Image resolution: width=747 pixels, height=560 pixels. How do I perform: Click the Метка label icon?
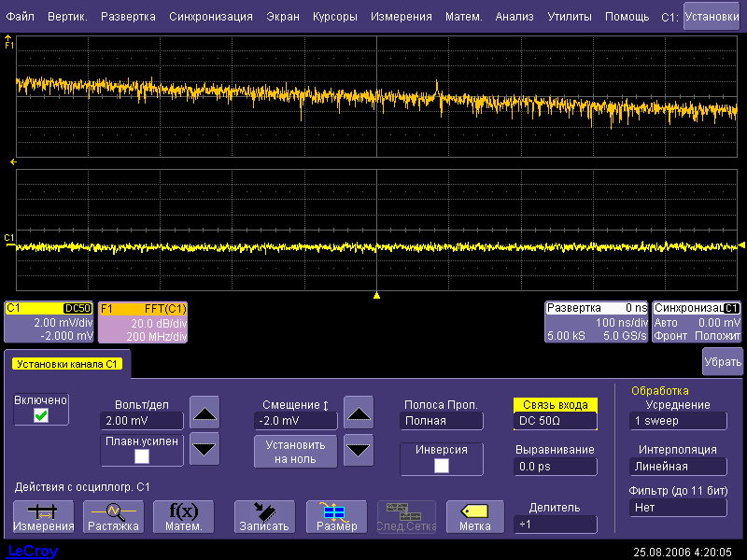(474, 516)
